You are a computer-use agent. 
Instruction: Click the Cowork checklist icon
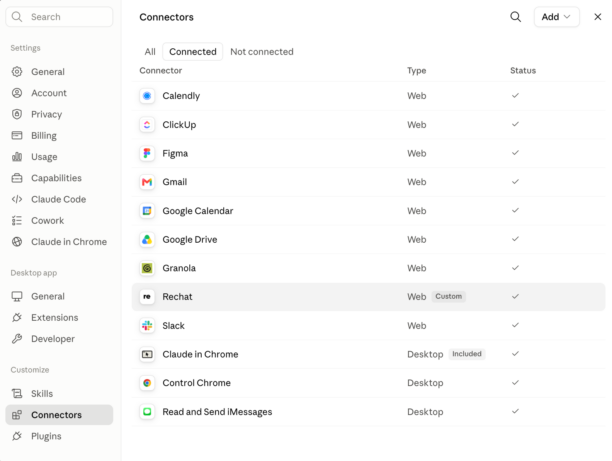click(x=17, y=221)
